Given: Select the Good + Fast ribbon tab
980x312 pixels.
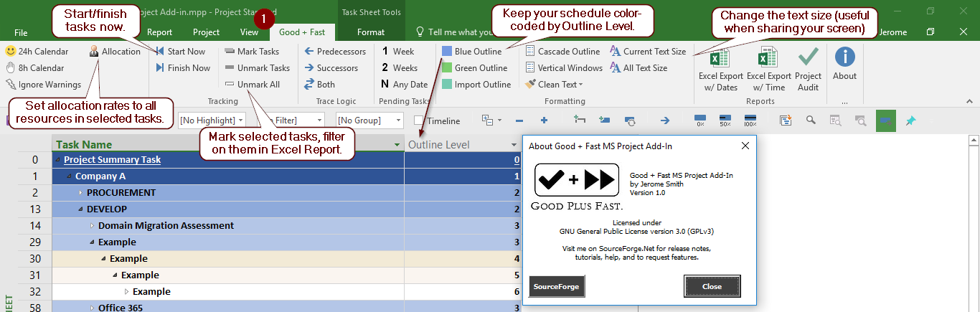Looking at the screenshot, I should 302,32.
